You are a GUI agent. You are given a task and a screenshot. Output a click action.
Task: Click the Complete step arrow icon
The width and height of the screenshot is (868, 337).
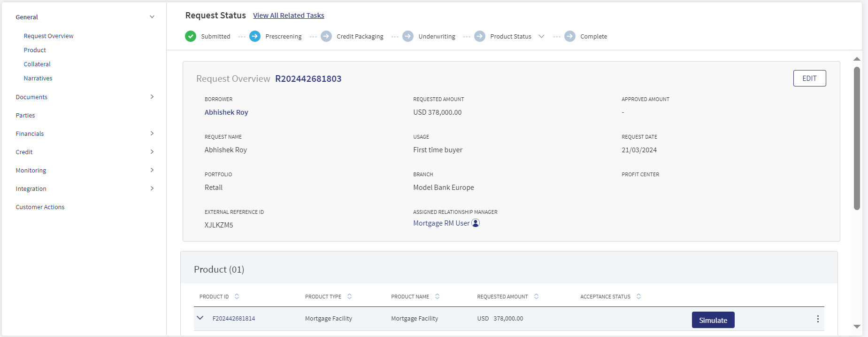(570, 36)
